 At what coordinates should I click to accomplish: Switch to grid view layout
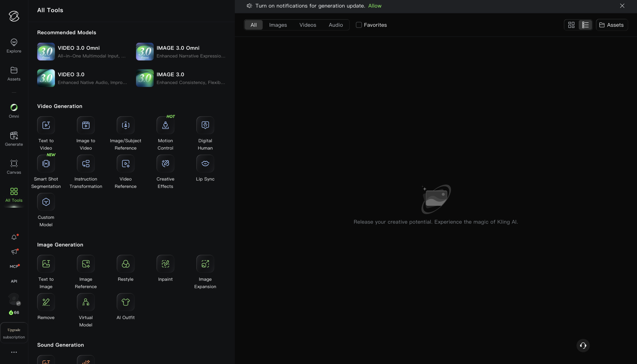point(571,25)
